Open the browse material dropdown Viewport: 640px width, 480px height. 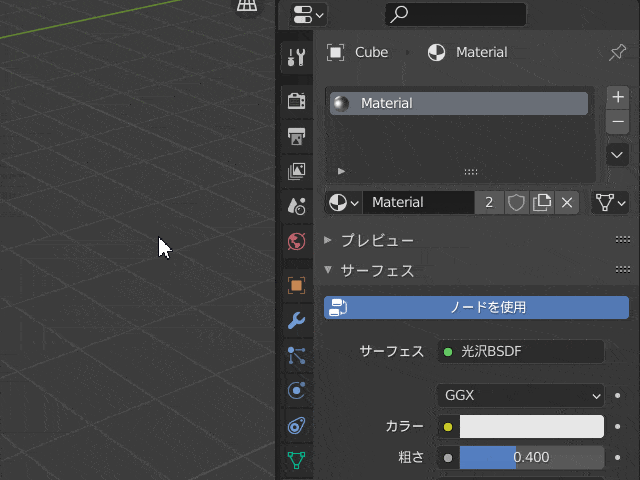343,202
